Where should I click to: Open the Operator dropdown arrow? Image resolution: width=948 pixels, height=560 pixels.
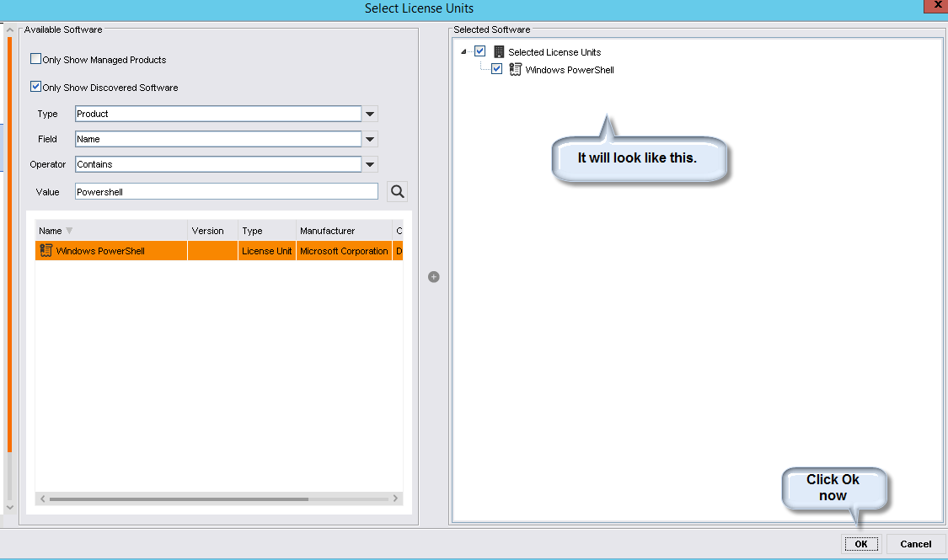371,164
